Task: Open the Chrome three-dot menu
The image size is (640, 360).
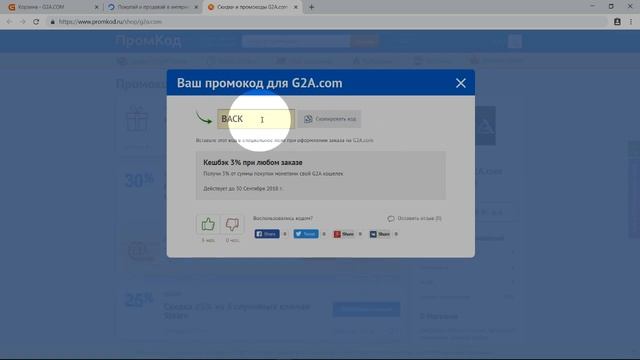Action: coord(631,22)
